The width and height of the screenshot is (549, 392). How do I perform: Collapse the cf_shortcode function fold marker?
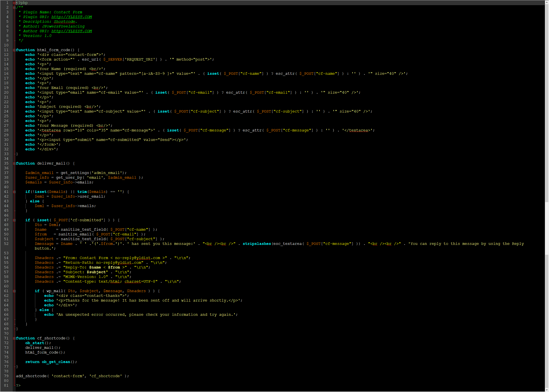tap(14, 339)
